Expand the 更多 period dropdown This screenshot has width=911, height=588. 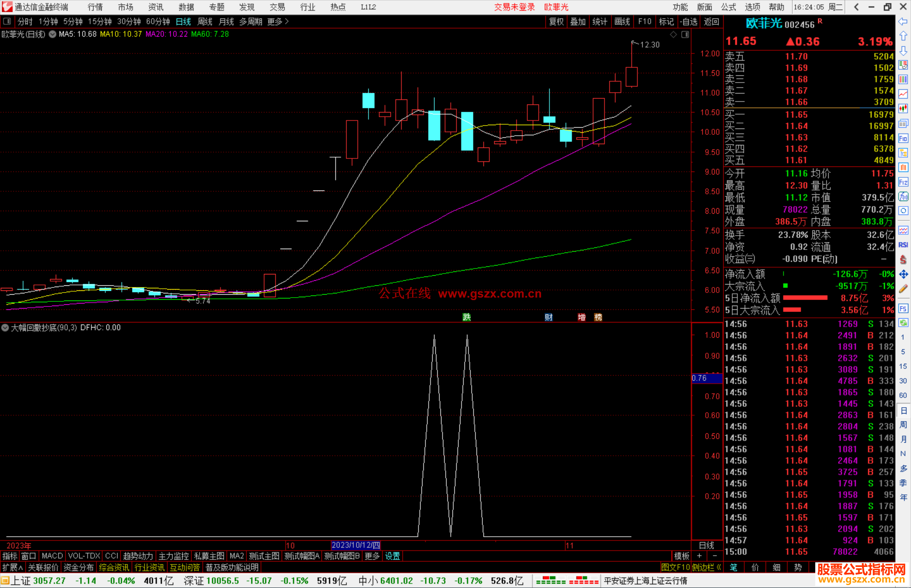click(278, 21)
